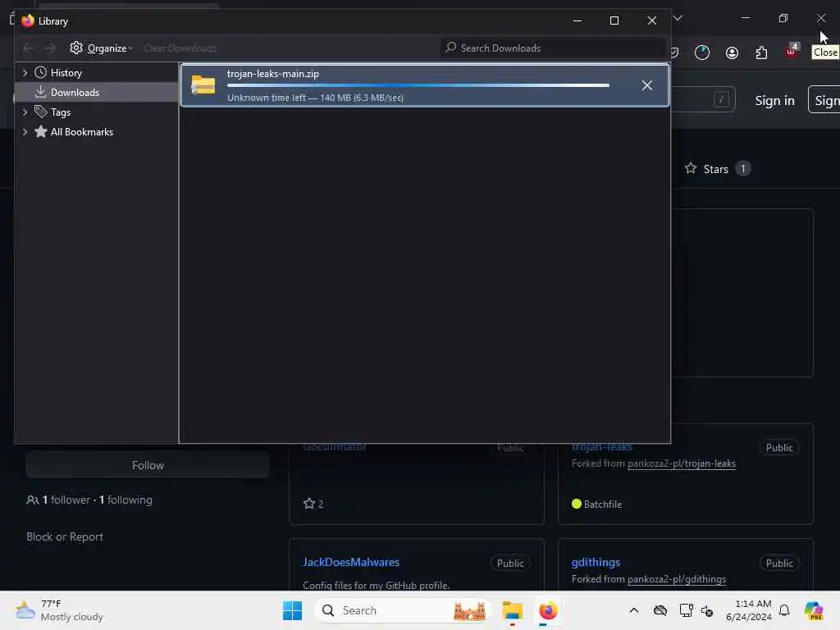
Task: Click the All Bookmarks star icon
Action: tap(40, 131)
